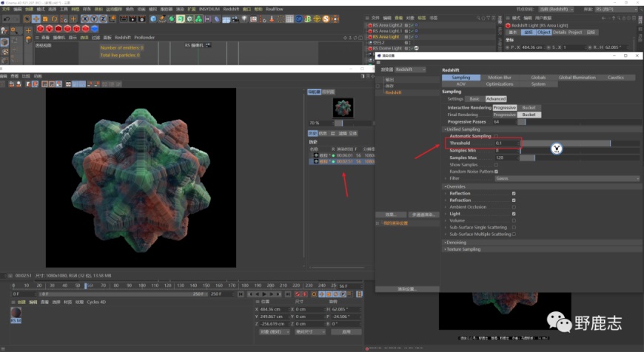This screenshot has height=352, width=644.
Task: Adjust the Progressive Passes slider
Action: click(580, 122)
